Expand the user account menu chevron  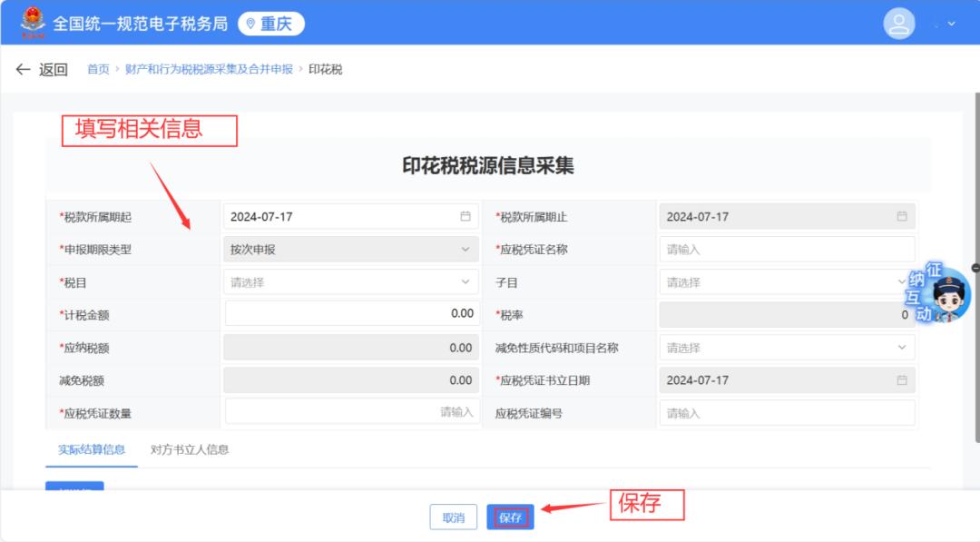tap(951, 24)
